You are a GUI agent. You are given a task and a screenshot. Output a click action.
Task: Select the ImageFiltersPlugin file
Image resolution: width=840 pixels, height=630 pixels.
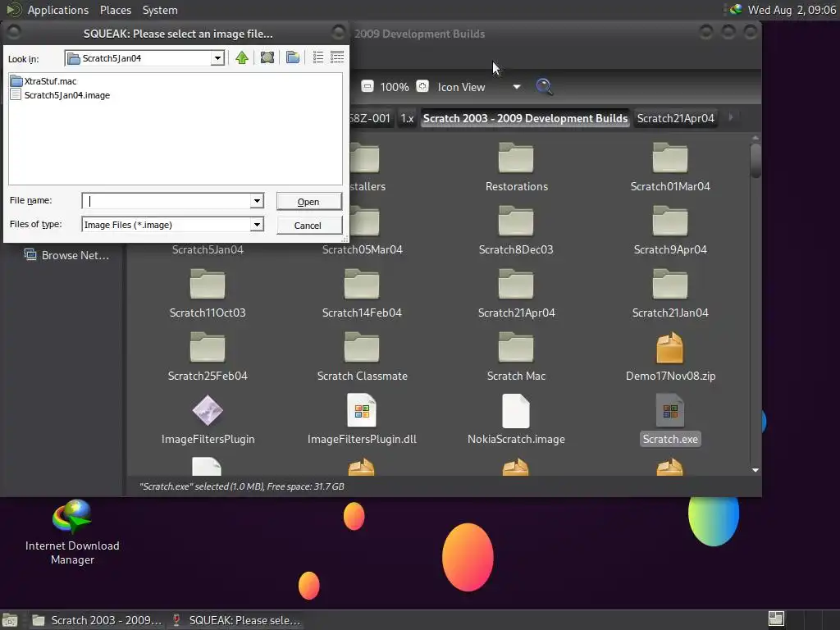click(x=208, y=419)
